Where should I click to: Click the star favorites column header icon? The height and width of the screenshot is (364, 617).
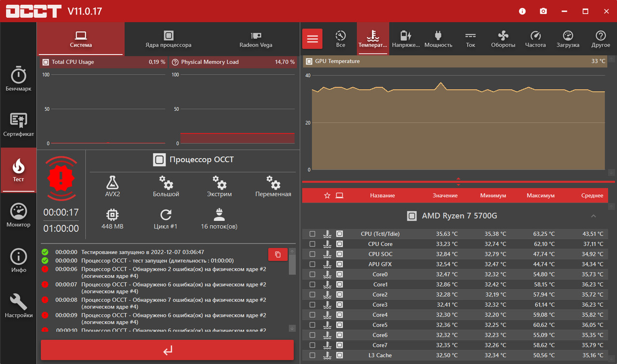pos(327,195)
